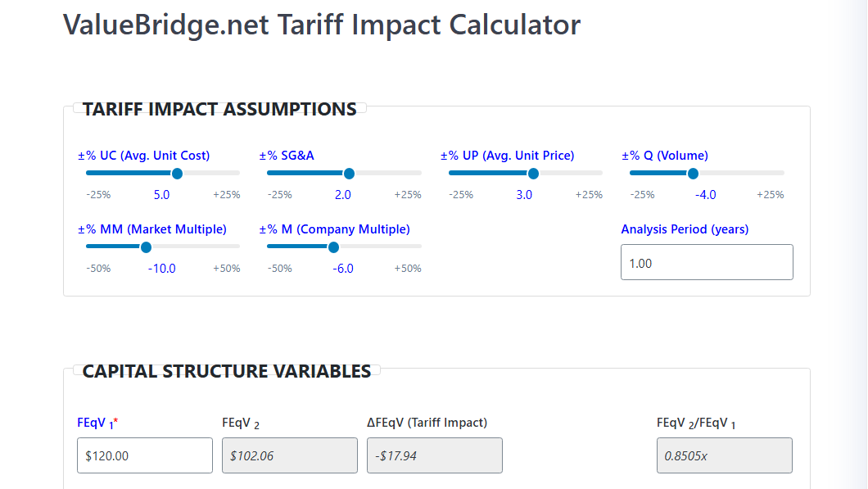Click the FEqV 2/FEqV 1 ratio field
This screenshot has width=868, height=489.
(724, 455)
